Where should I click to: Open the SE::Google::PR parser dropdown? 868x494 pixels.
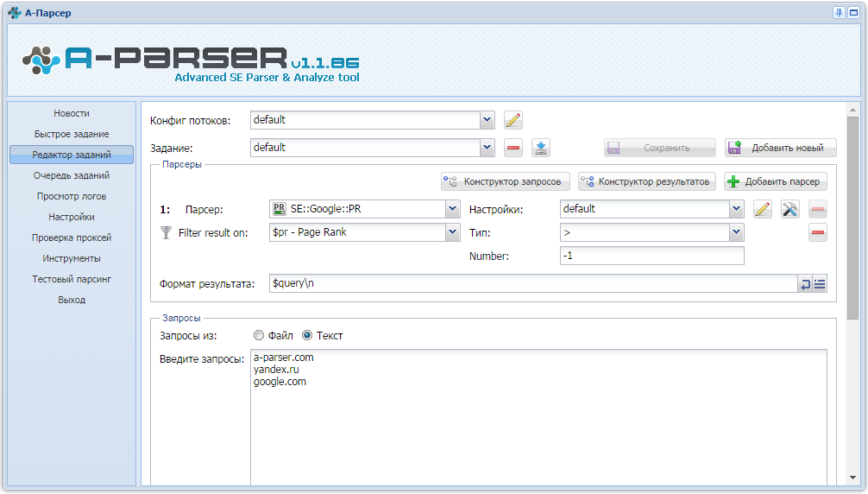[x=452, y=209]
